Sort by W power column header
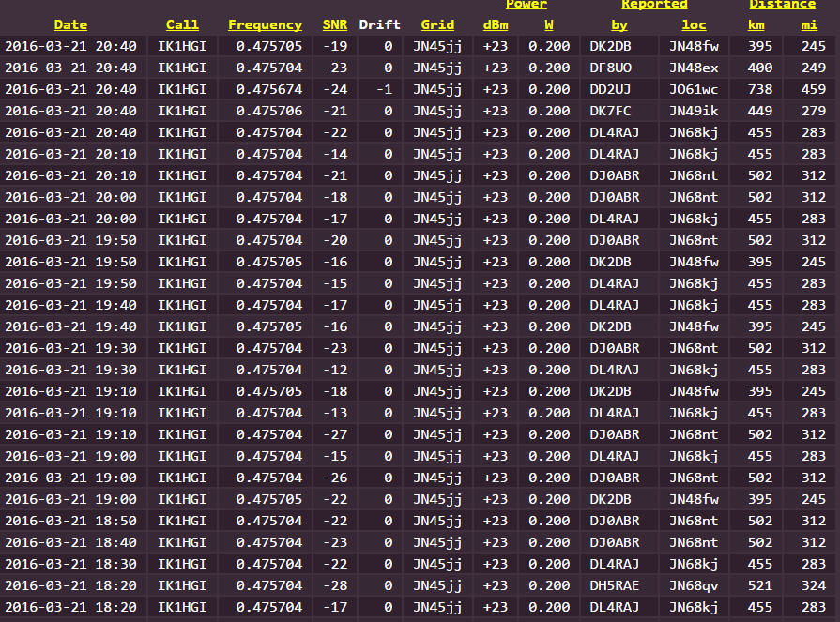The width and height of the screenshot is (840, 622). pos(549,24)
